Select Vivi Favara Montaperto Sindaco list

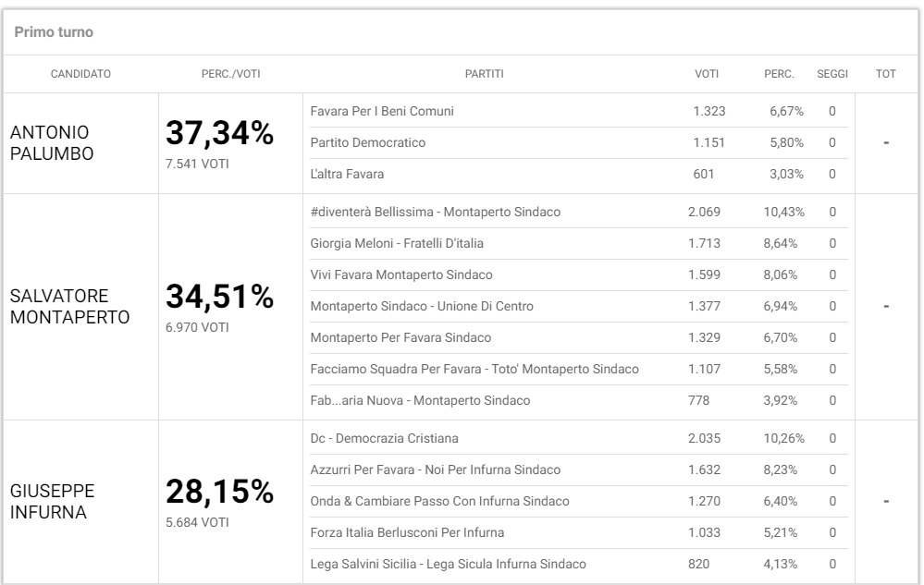579,274
